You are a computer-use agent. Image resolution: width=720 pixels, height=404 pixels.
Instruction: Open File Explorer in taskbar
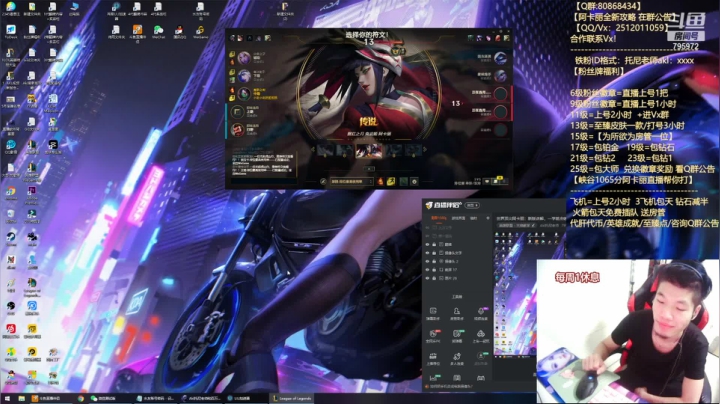[x=21, y=398]
